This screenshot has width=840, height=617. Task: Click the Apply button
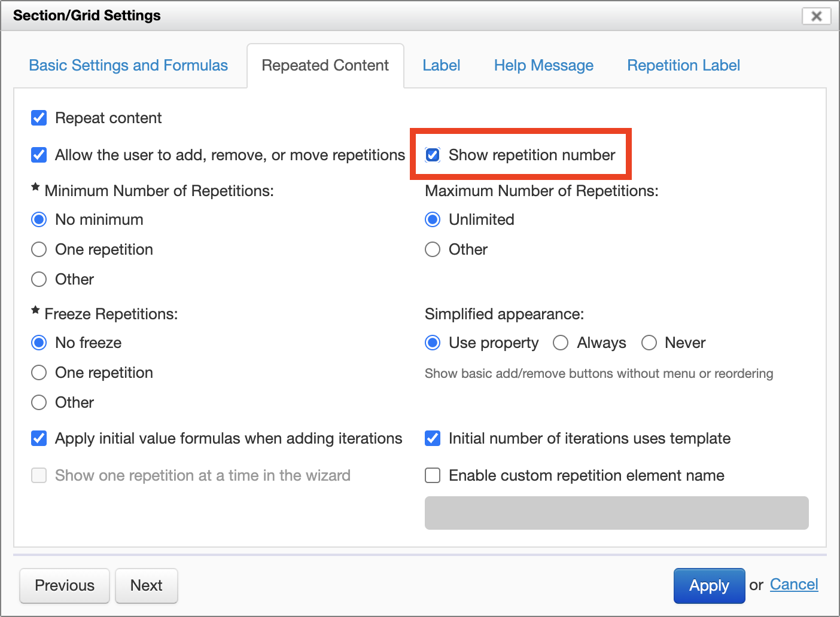(x=709, y=585)
